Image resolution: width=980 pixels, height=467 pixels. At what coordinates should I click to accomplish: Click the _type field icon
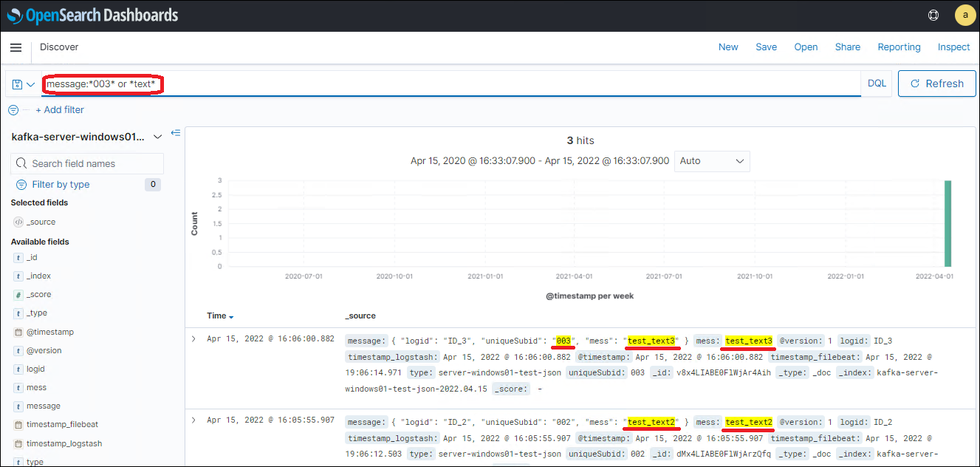(18, 313)
